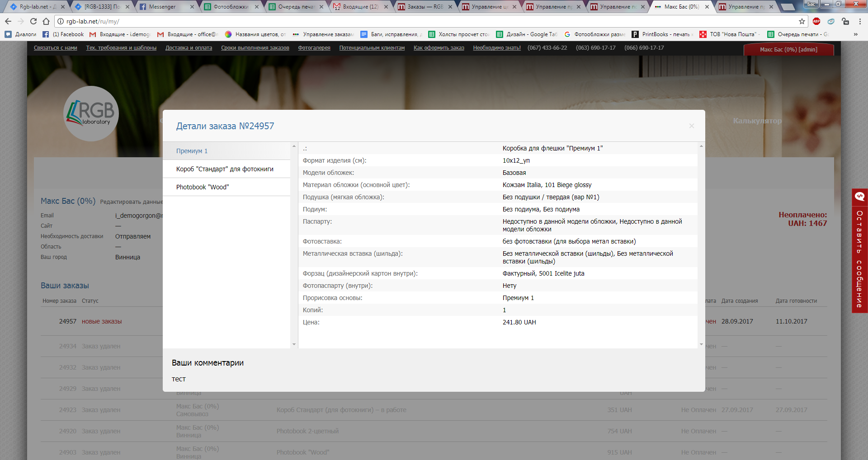Open the Фотогалерея link
The width and height of the screenshot is (868, 460).
[314, 48]
